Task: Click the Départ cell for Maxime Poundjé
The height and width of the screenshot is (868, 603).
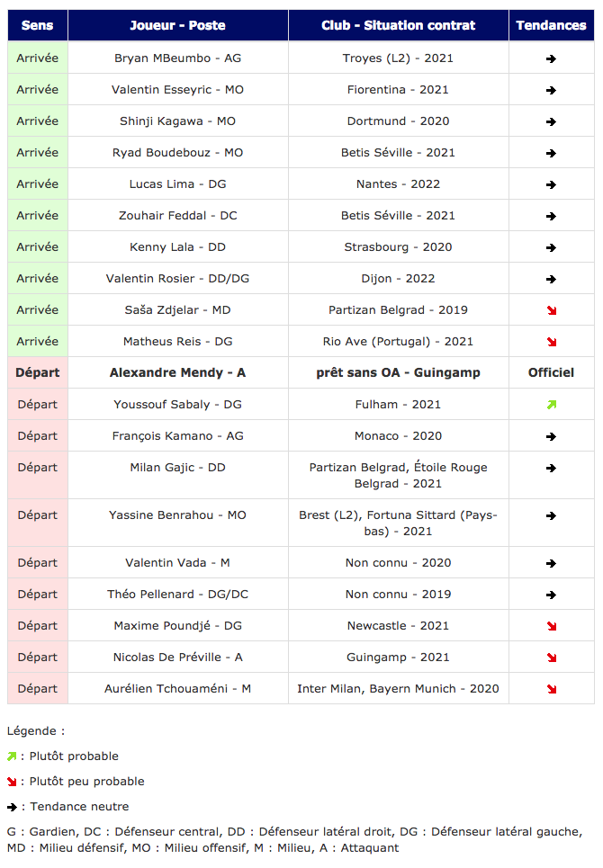Action: click(x=38, y=625)
